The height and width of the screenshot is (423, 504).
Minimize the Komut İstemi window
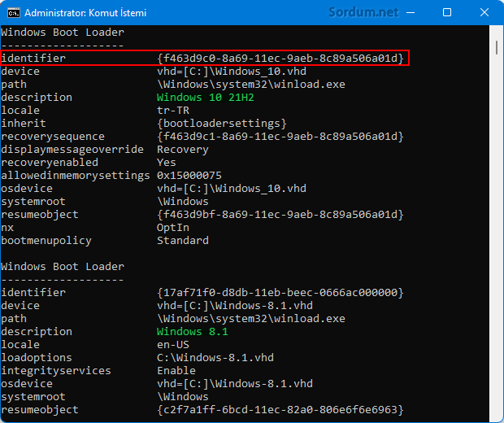[x=411, y=13]
